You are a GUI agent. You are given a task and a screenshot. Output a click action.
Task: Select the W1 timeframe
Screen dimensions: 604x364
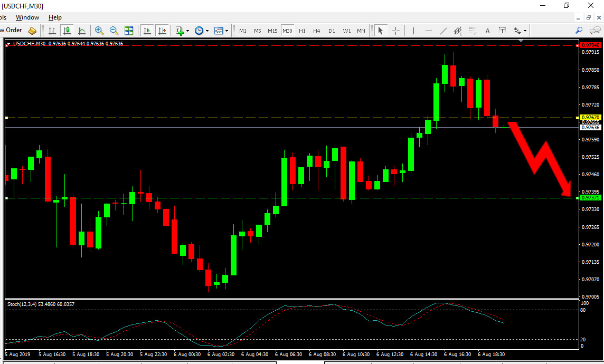pyautogui.click(x=347, y=31)
